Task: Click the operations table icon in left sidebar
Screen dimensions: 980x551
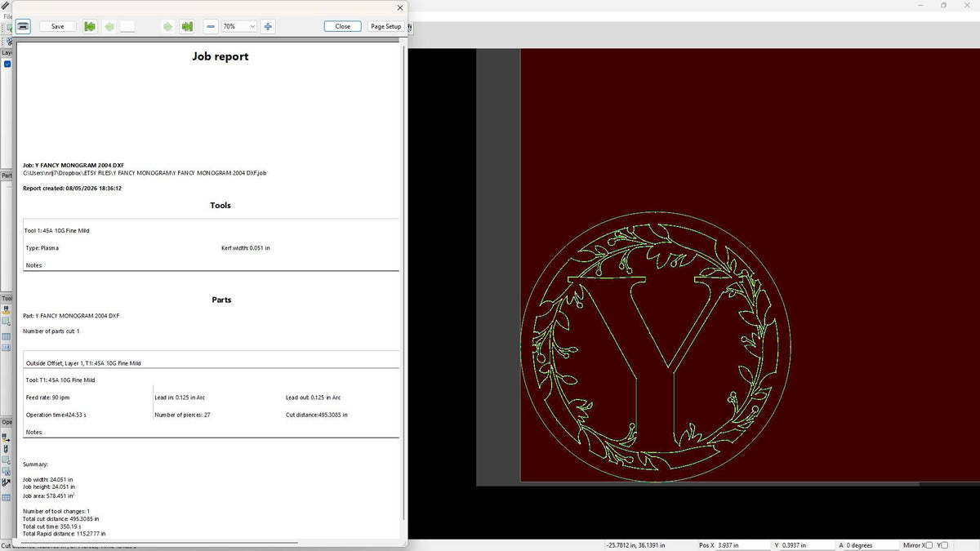Action: 7,497
